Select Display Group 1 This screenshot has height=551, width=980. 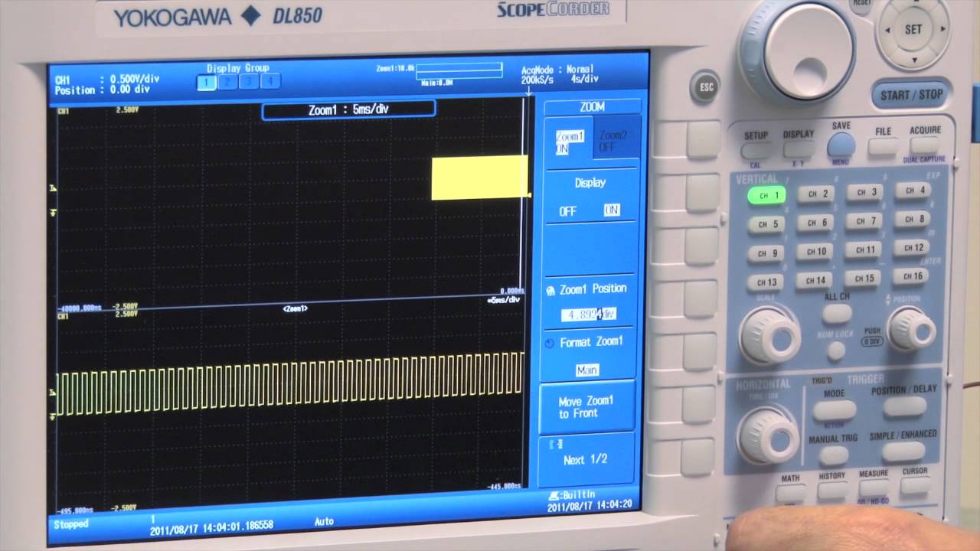click(x=207, y=81)
